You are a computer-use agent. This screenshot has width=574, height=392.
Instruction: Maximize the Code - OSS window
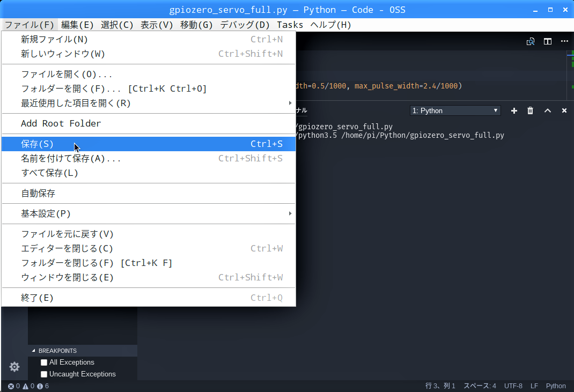[550, 10]
